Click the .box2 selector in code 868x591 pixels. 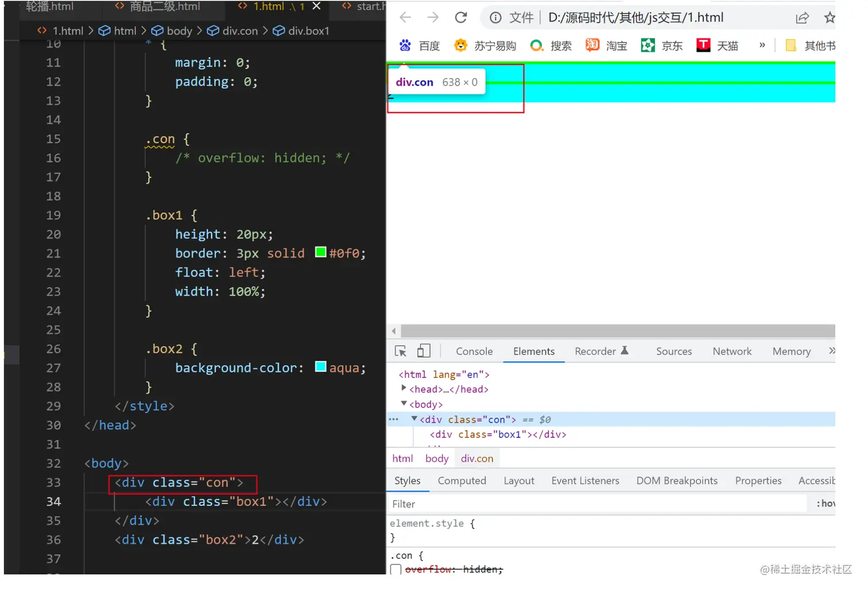tap(164, 349)
